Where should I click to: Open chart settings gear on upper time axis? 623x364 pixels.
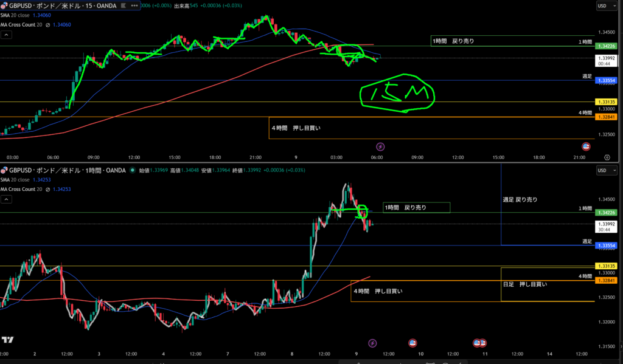click(x=607, y=157)
